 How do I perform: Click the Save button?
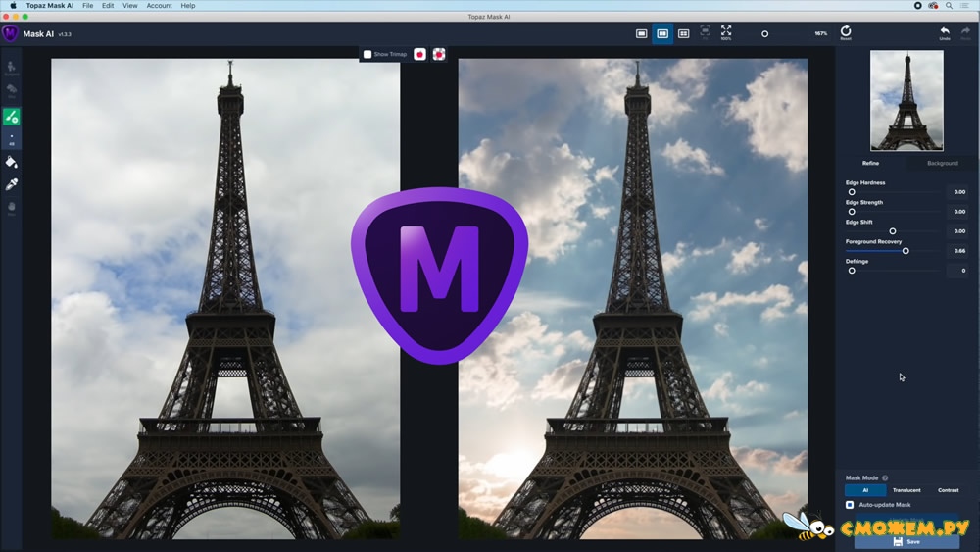[906, 541]
